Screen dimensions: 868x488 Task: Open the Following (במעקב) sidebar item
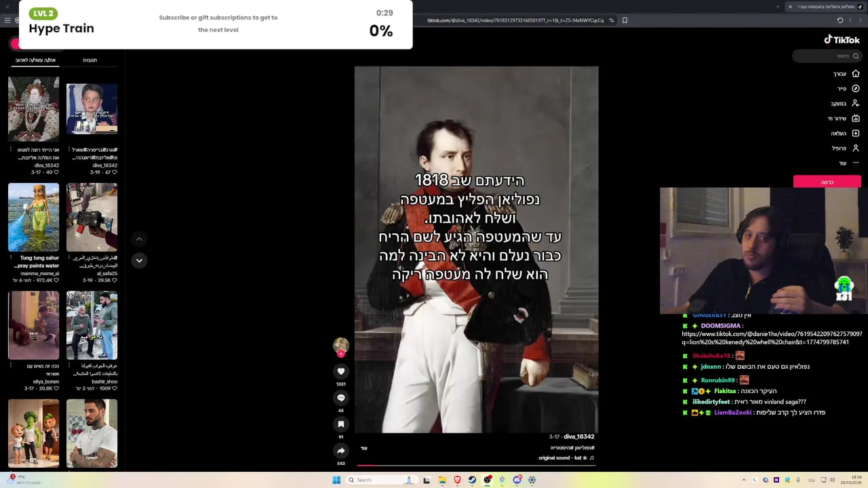coord(845,104)
